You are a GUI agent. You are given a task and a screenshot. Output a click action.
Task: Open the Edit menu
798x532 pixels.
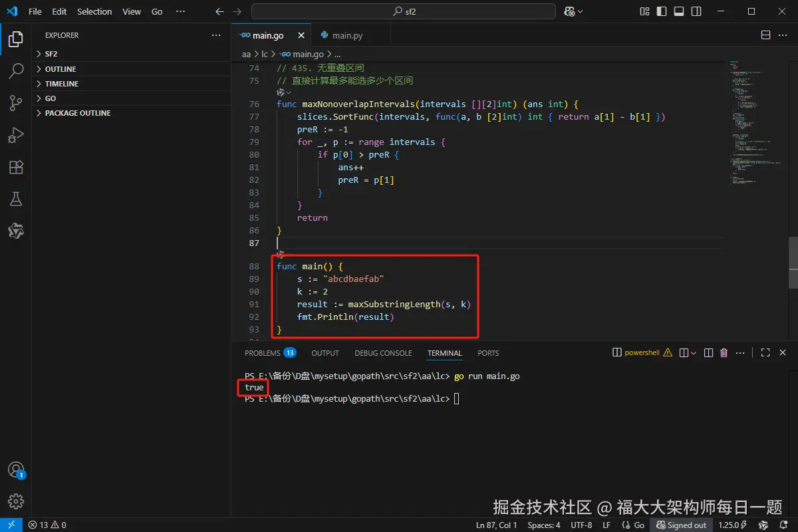(x=59, y=11)
